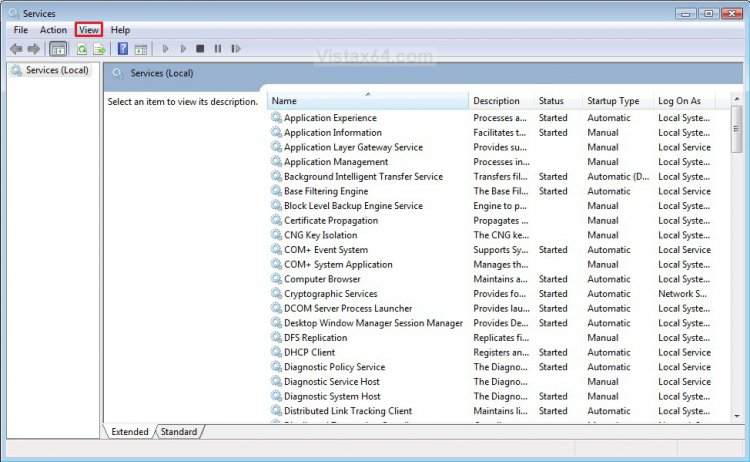
Task: Click the Forward arrow toolbar icon
Action: tap(33, 49)
